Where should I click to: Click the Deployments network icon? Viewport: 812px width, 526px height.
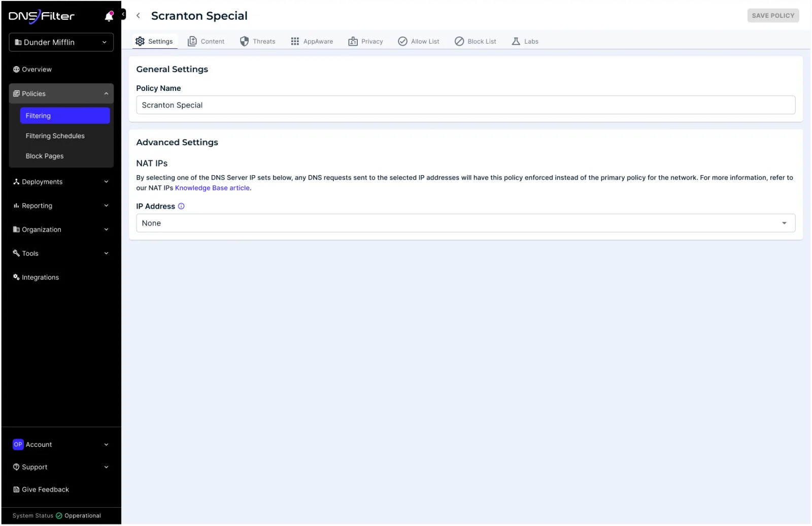16,182
